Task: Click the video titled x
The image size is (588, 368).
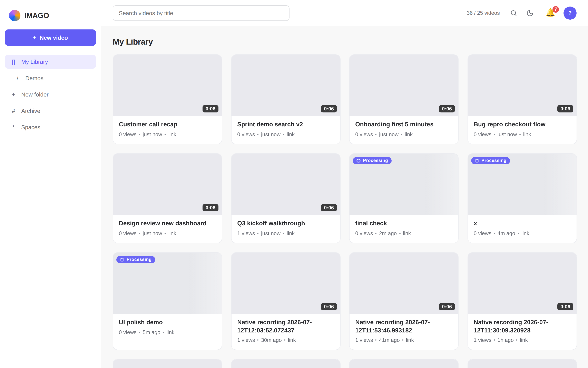Action: click(x=475, y=223)
